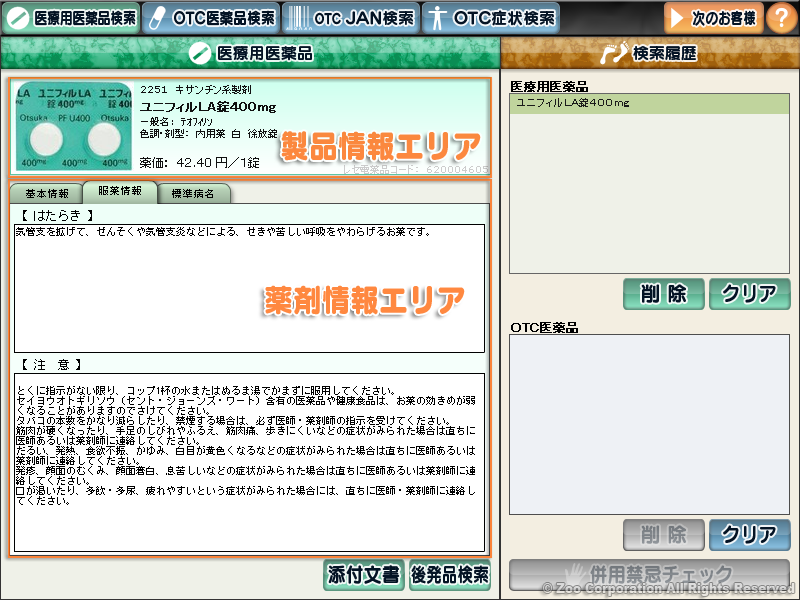Screen dimensions: 800x600
Task: Click 削除 under the 医療用医薬品 history list
Action: pyautogui.click(x=663, y=294)
